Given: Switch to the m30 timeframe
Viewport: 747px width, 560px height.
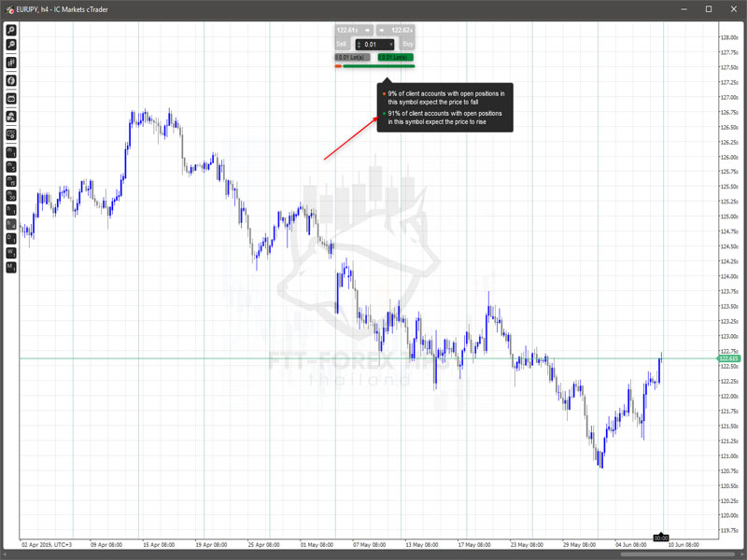Looking at the screenshot, I should click(x=11, y=195).
